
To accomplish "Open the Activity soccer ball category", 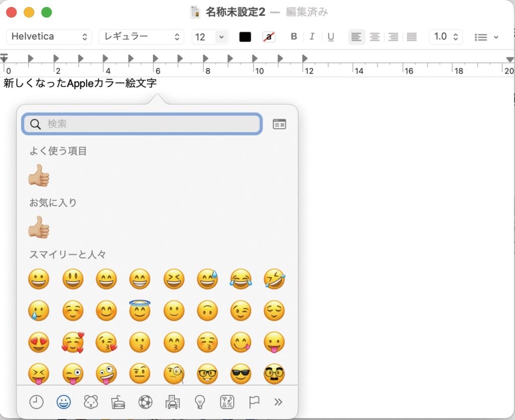I will (145, 402).
